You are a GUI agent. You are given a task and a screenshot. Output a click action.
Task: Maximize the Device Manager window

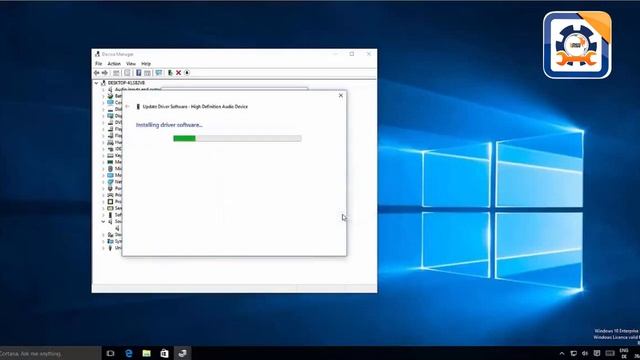pos(352,54)
